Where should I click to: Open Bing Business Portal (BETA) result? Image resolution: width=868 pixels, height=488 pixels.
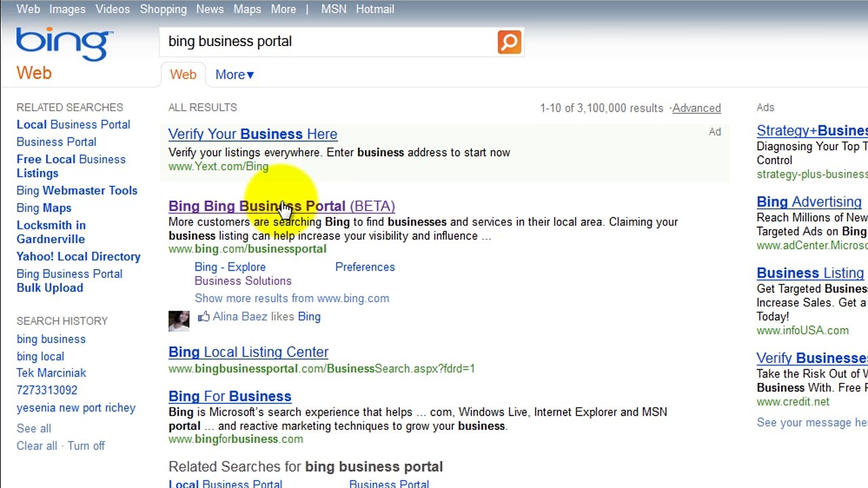(281, 206)
